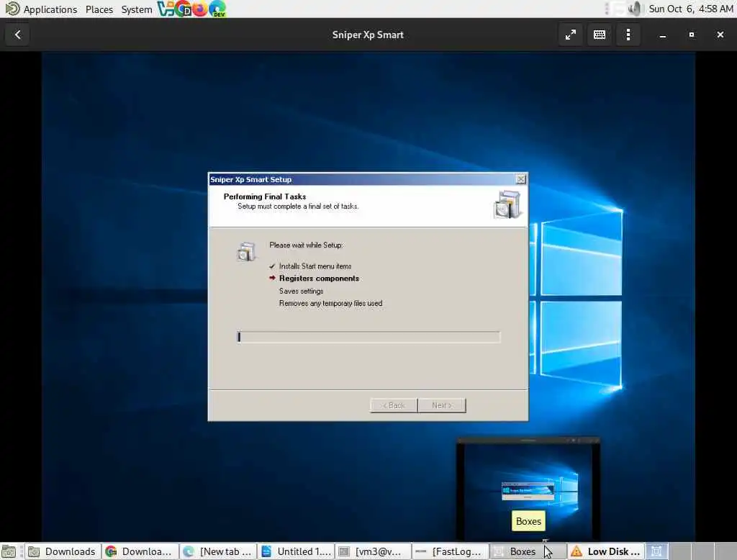Switch to '[New tab ...' Edge taskbar item
This screenshot has width=737, height=560.
pos(218,551)
